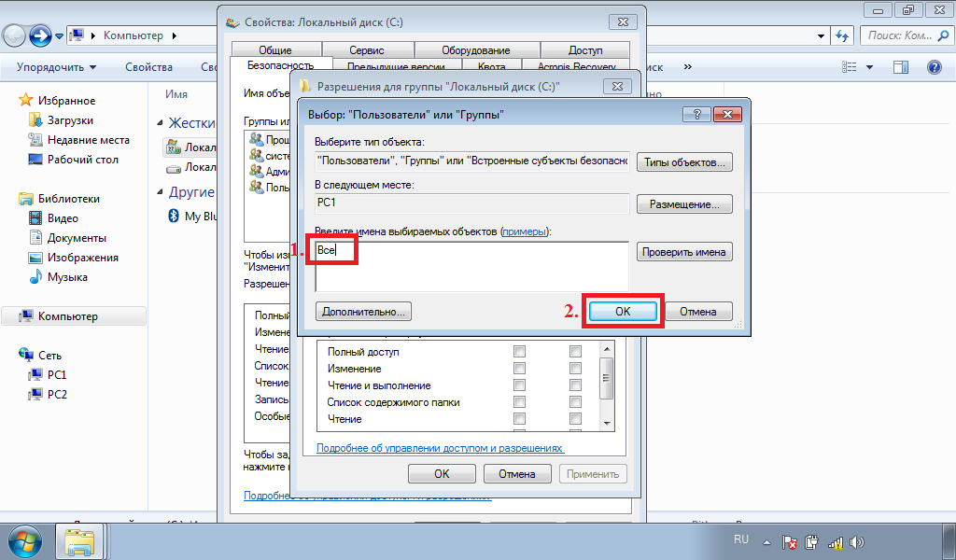This screenshot has width=956, height=560.
Task: Show hidden tray icons arrow
Action: pos(767,541)
